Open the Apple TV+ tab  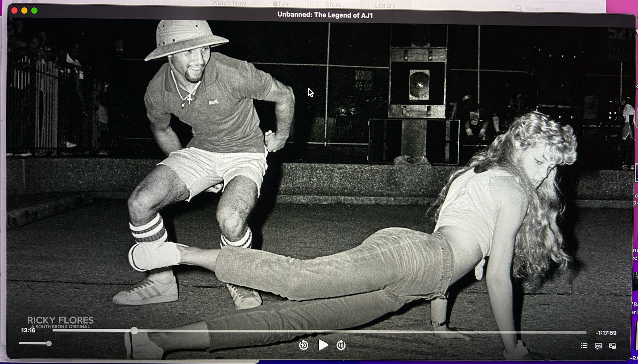[x=281, y=4]
